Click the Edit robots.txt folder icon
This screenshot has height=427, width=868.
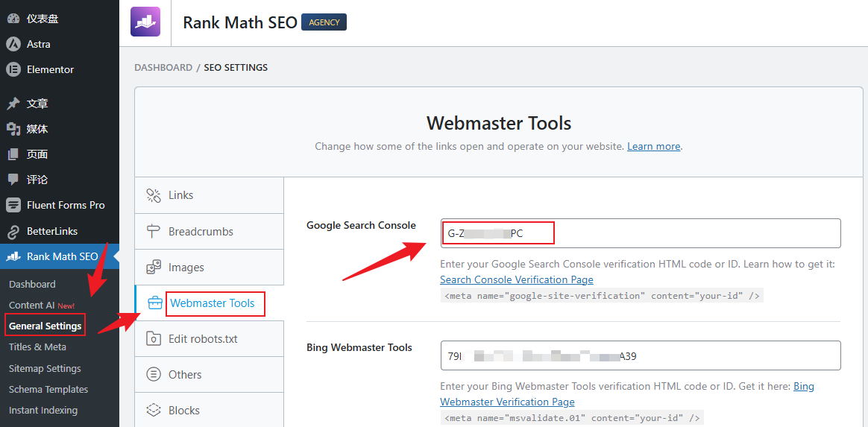tap(154, 339)
